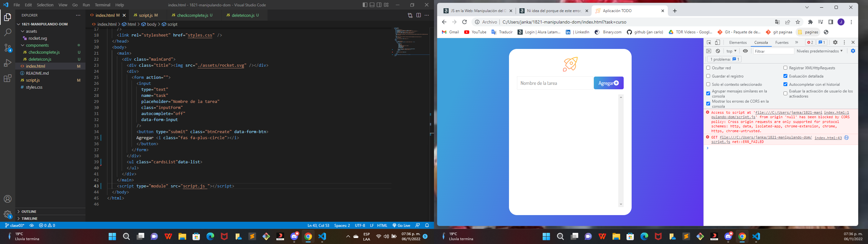Switch to the Fuentes tab in DevTools

pyautogui.click(x=782, y=43)
